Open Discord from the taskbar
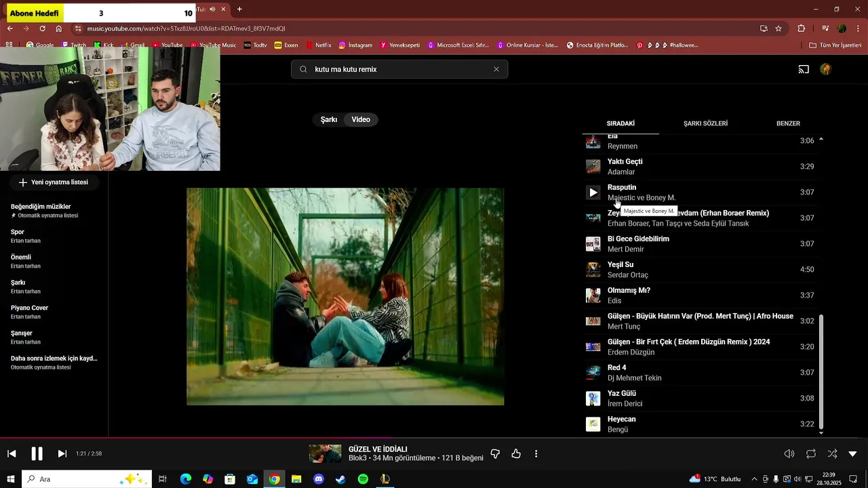Image resolution: width=868 pixels, height=488 pixels. [x=319, y=479]
